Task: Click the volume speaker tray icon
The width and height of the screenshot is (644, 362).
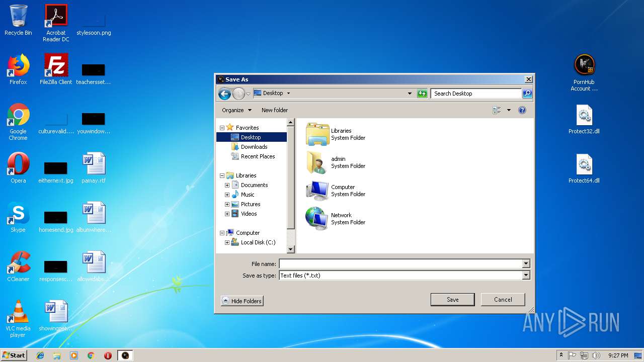Action: (596, 355)
